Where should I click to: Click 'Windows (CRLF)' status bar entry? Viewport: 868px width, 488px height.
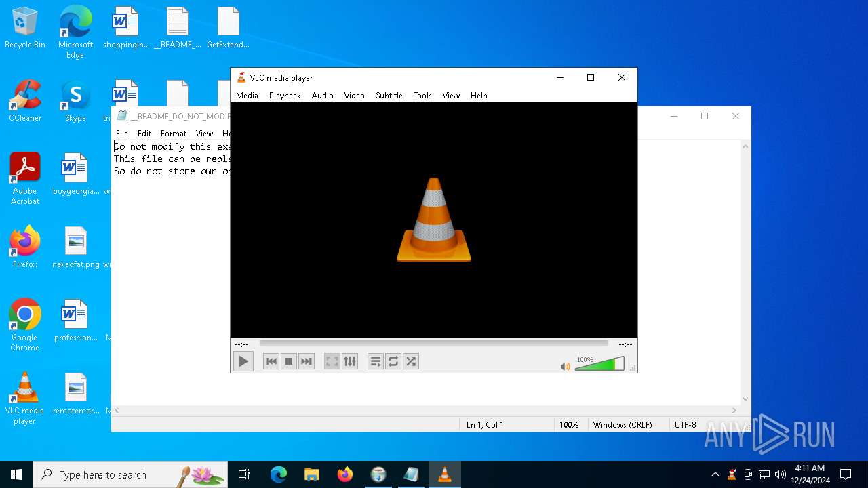point(623,425)
